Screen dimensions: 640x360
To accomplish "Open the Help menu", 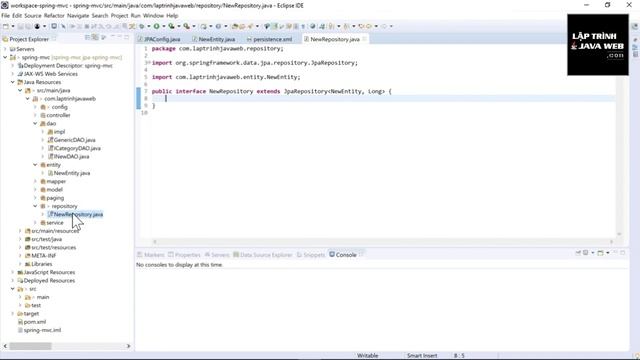I will coord(172,16).
